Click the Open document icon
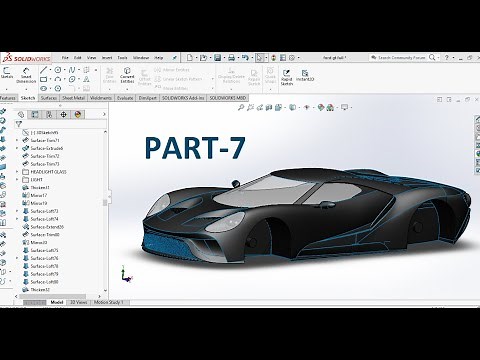480x360 pixels. [x=203, y=58]
